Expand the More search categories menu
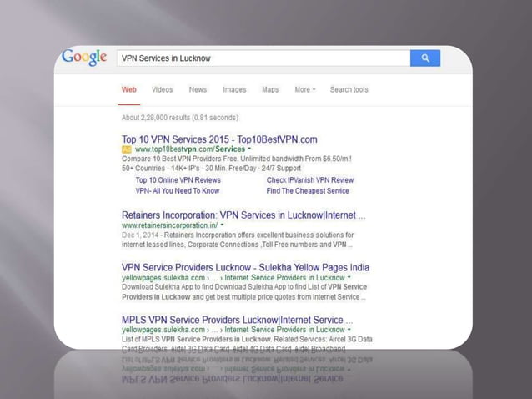Image resolution: width=532 pixels, height=399 pixels. click(304, 89)
